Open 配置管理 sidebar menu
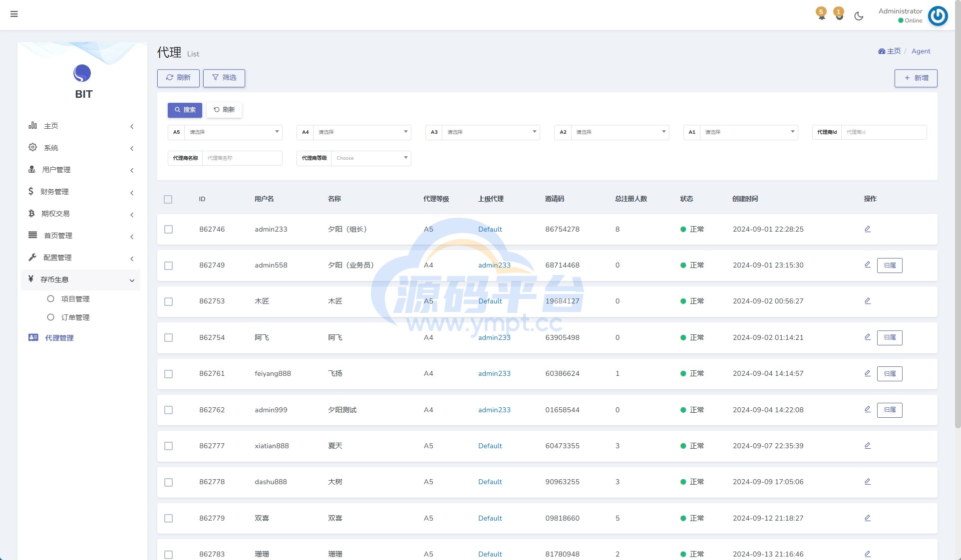 [81, 258]
